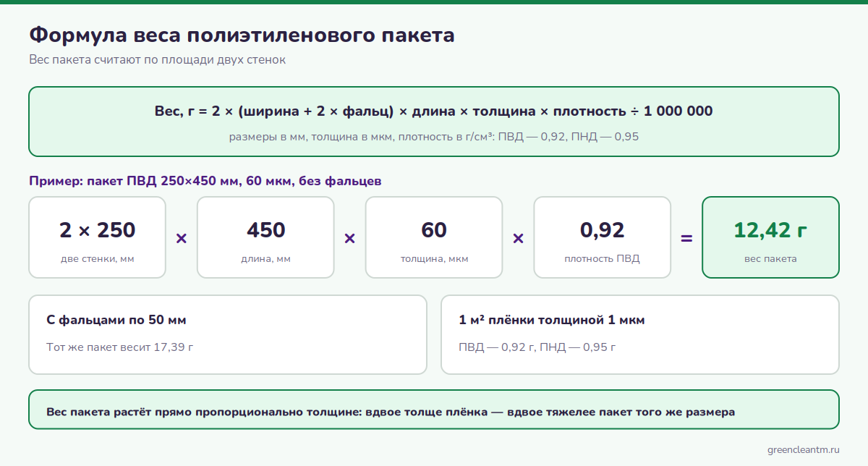Click the '60' thickness value
Viewport: 868px width, 466px height.
tap(434, 230)
